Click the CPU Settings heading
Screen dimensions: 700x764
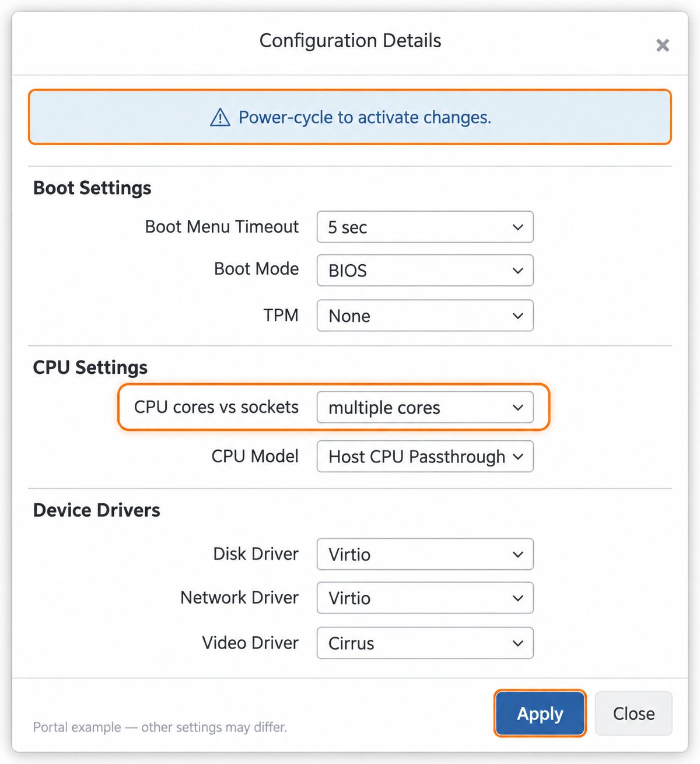point(90,367)
